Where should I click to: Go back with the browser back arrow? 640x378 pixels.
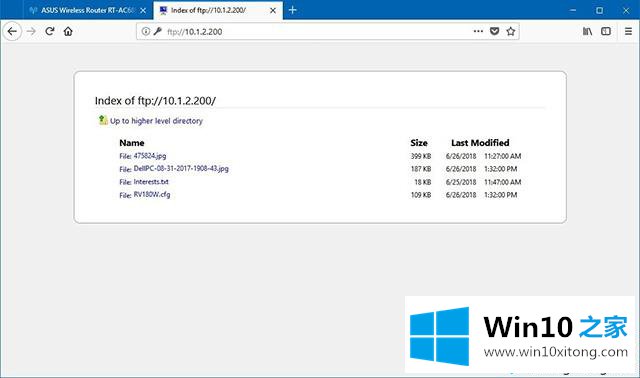pyautogui.click(x=12, y=31)
